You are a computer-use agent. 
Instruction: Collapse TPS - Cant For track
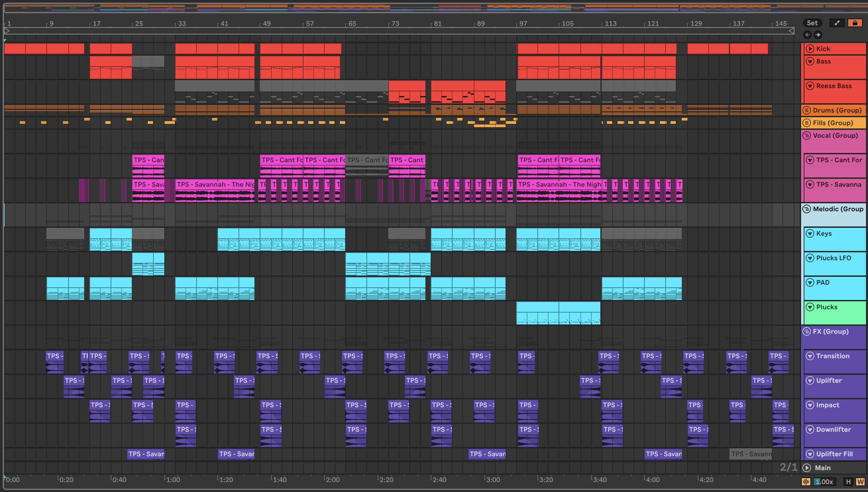tap(810, 160)
